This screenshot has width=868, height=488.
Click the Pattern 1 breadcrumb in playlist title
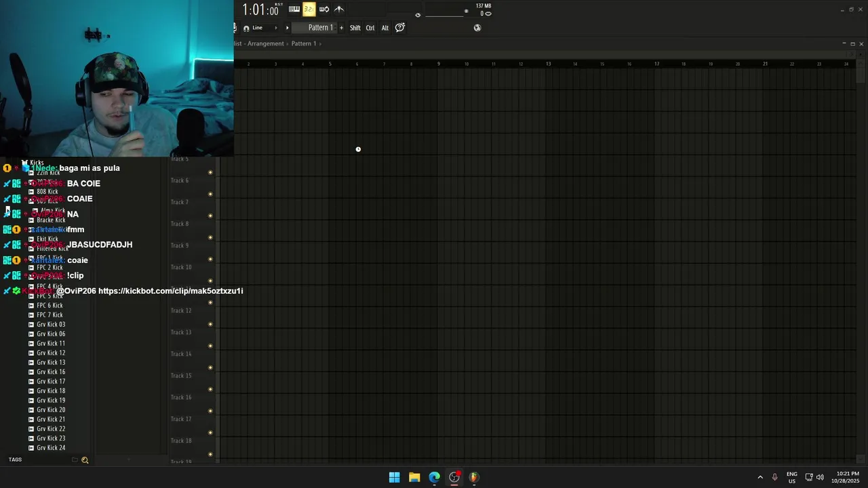click(304, 43)
